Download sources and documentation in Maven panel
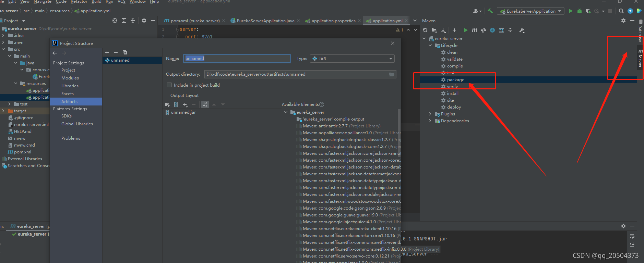This screenshot has height=263, width=644. (443, 30)
